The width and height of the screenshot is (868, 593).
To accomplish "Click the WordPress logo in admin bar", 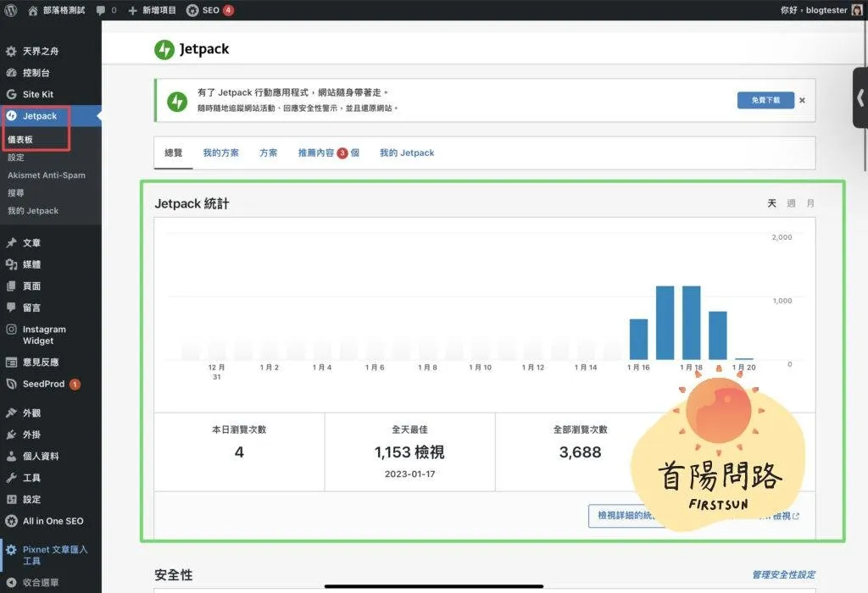I will (11, 10).
